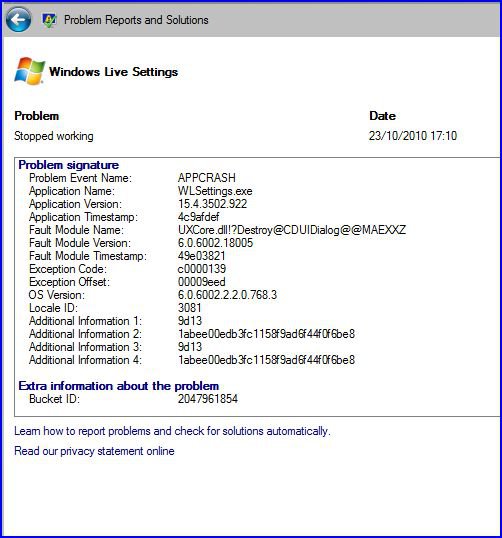Click the 'Stopped working' problem text
This screenshot has width=502, height=538.
click(54, 136)
